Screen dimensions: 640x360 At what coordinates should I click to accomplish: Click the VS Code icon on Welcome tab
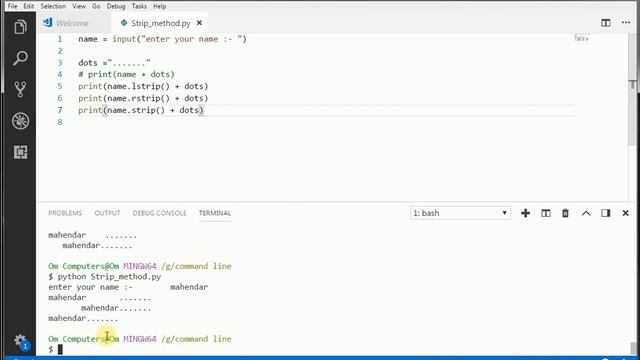pos(48,22)
